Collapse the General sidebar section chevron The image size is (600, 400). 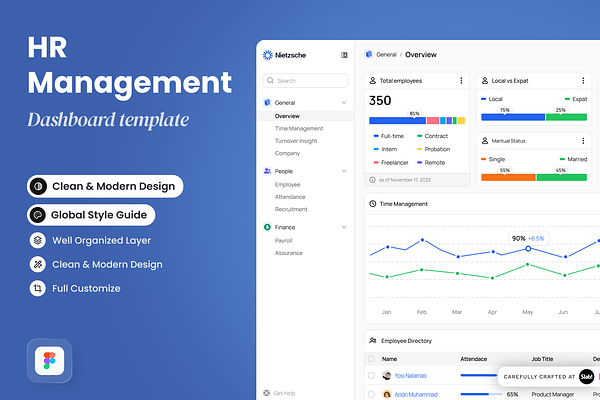tap(344, 102)
